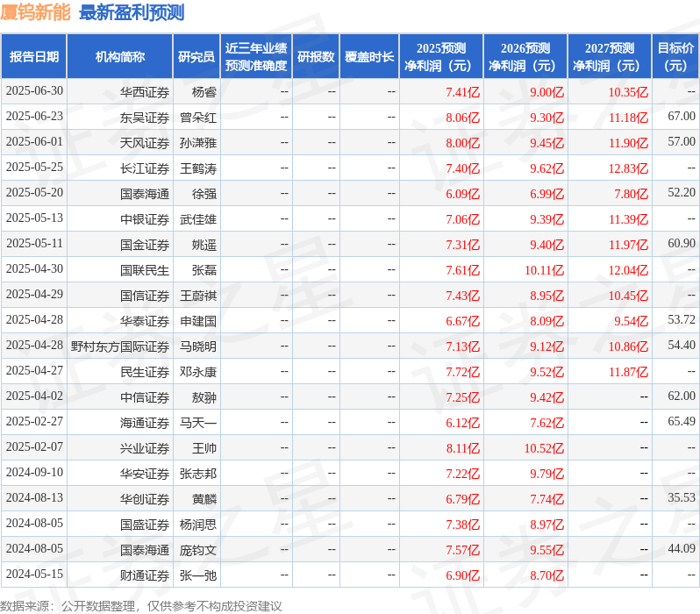
Task: Click target price 67.00
Action: 682,117
